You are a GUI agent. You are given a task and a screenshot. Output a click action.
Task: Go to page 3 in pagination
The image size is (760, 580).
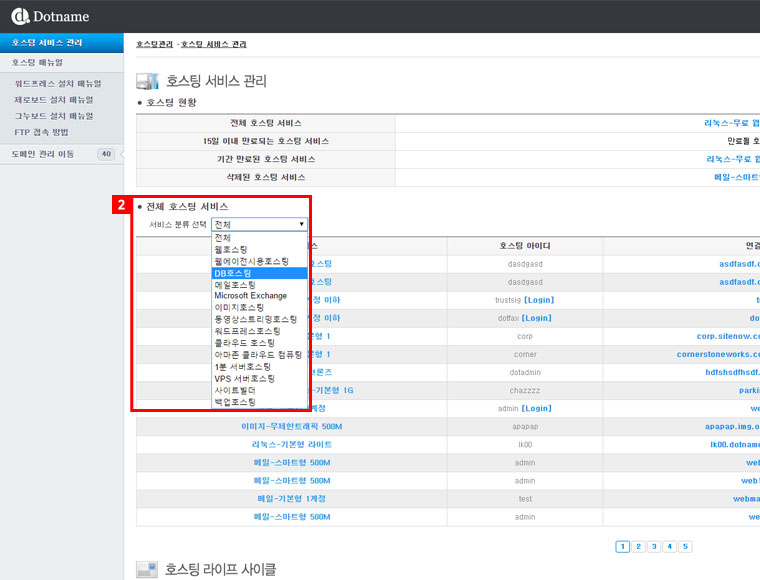click(654, 546)
